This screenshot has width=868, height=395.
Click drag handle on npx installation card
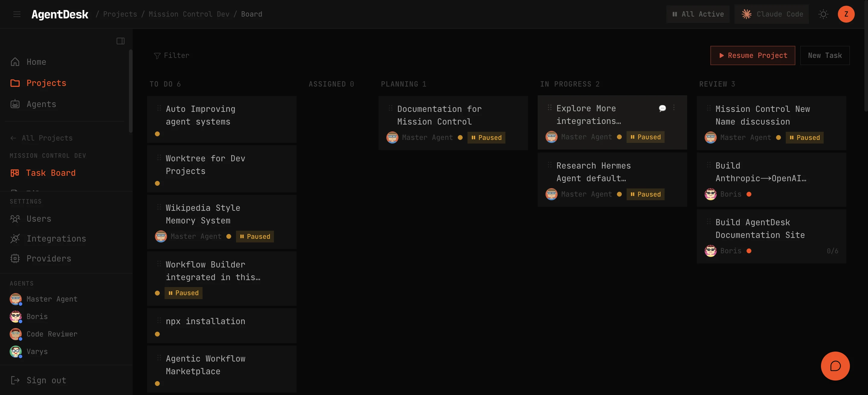pos(159,321)
